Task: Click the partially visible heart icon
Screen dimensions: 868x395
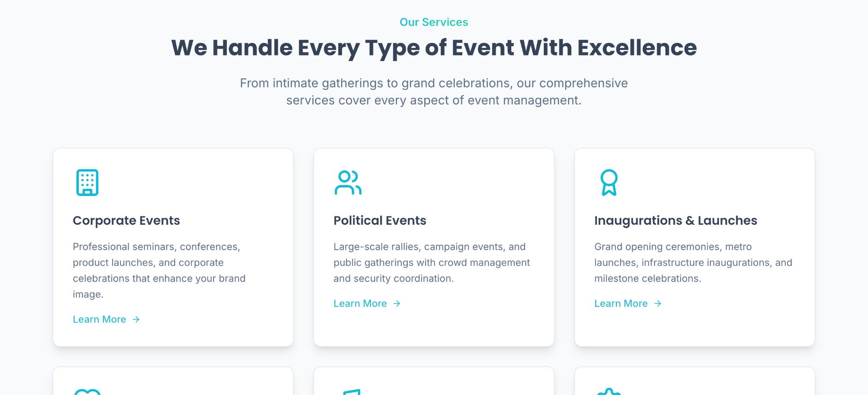Action: (87, 392)
